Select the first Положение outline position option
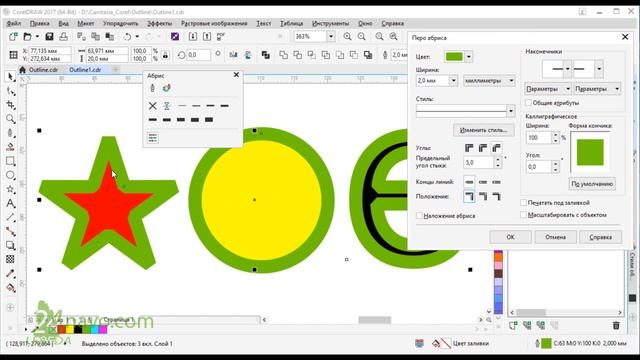 click(x=469, y=196)
